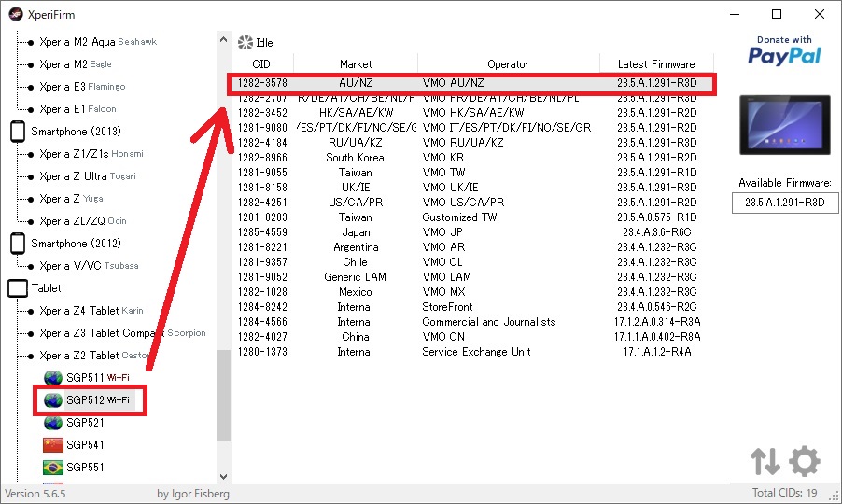Select CID 1281-9080 VMO IT/ES/PT row
The width and height of the screenshot is (842, 504).
pyautogui.click(x=472, y=128)
